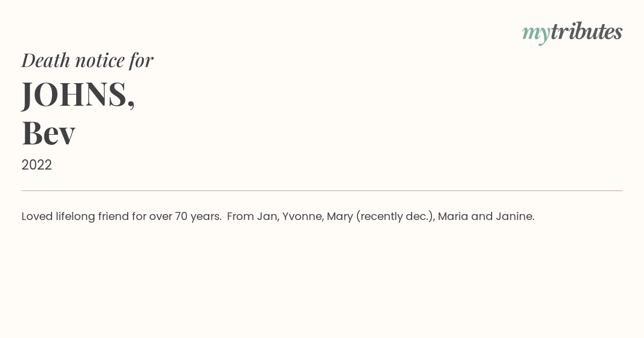644x338 pixels.
Task: Select the name Janine in the message
Action: [x=515, y=216]
